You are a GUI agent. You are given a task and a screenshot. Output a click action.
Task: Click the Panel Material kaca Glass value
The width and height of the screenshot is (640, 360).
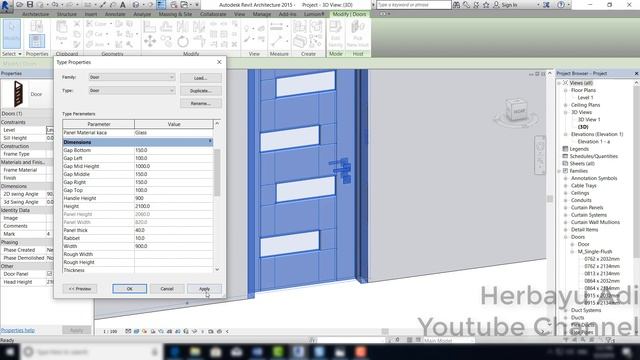pos(173,133)
